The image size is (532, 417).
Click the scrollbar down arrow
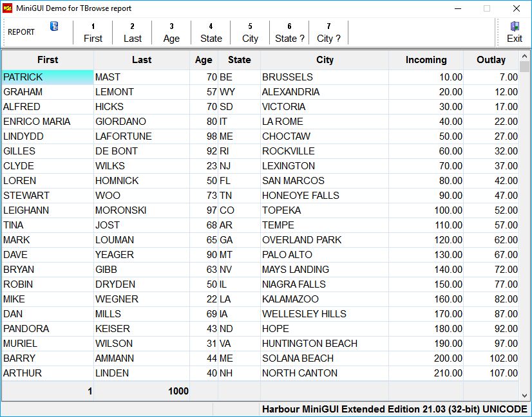[x=524, y=396]
